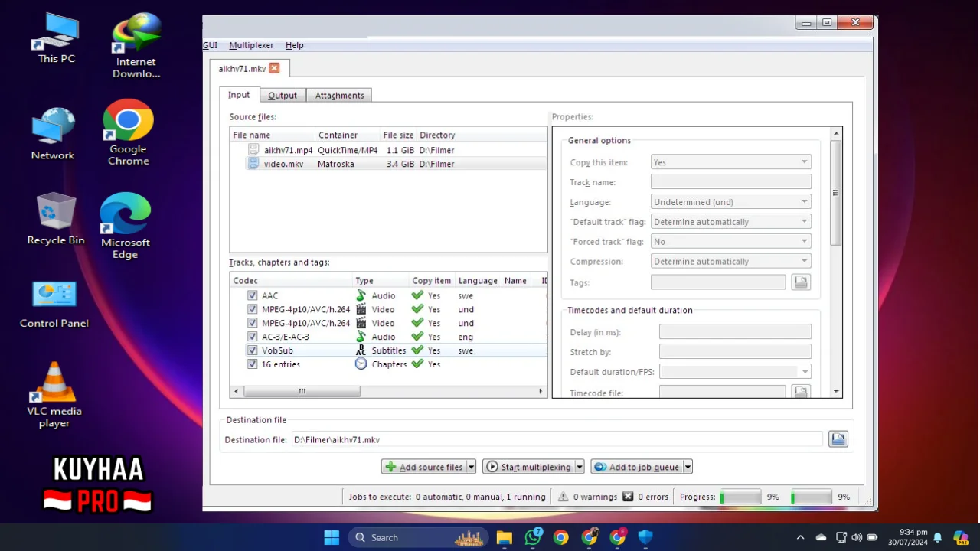The image size is (980, 551).
Task: Click the VobSub subtitles type icon
Action: (x=361, y=350)
